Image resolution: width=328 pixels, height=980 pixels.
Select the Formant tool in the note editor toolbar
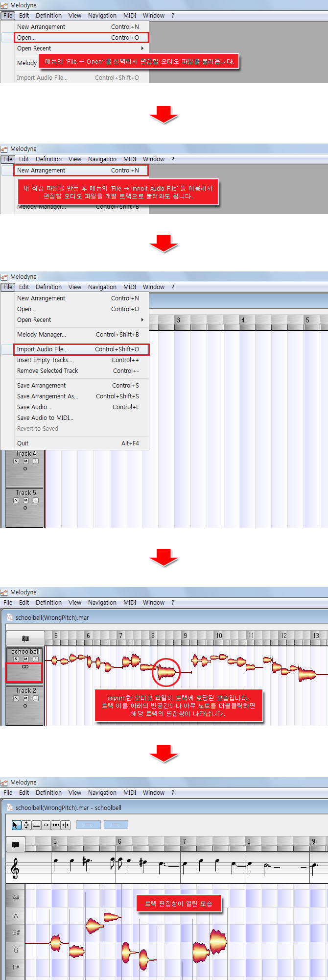coord(36,825)
